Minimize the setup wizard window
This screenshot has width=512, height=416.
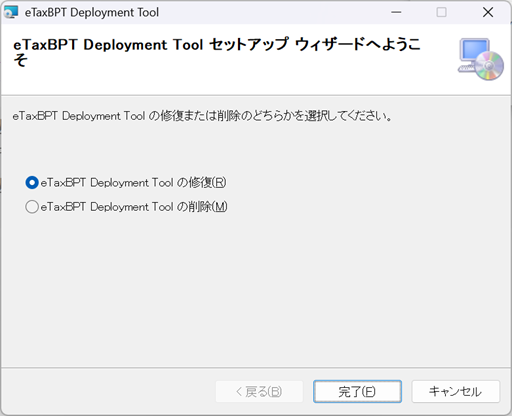pos(396,12)
